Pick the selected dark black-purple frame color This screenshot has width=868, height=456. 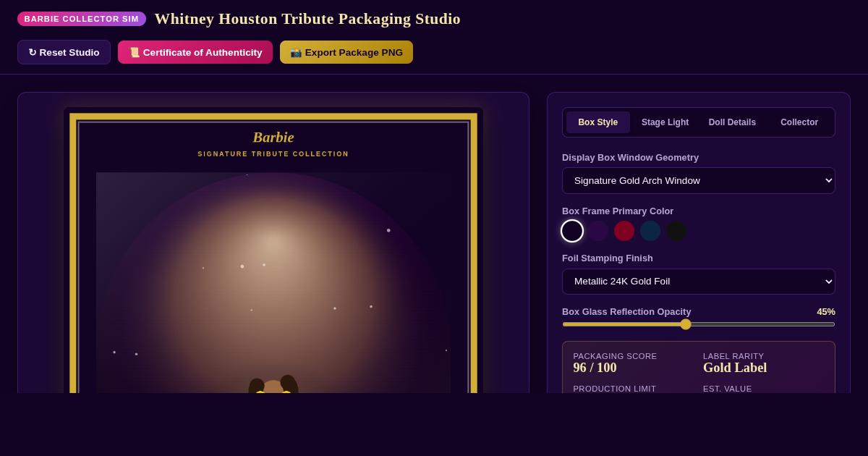tap(572, 231)
